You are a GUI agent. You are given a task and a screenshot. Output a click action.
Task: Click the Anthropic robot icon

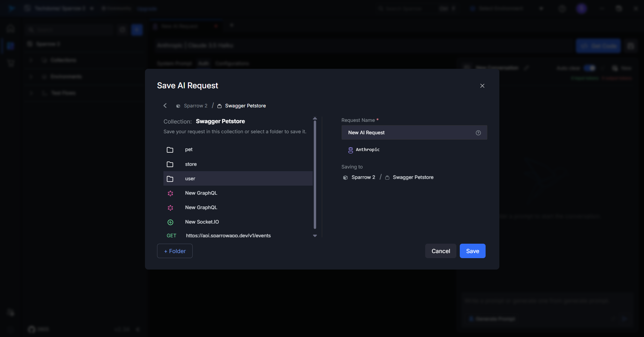pos(350,150)
